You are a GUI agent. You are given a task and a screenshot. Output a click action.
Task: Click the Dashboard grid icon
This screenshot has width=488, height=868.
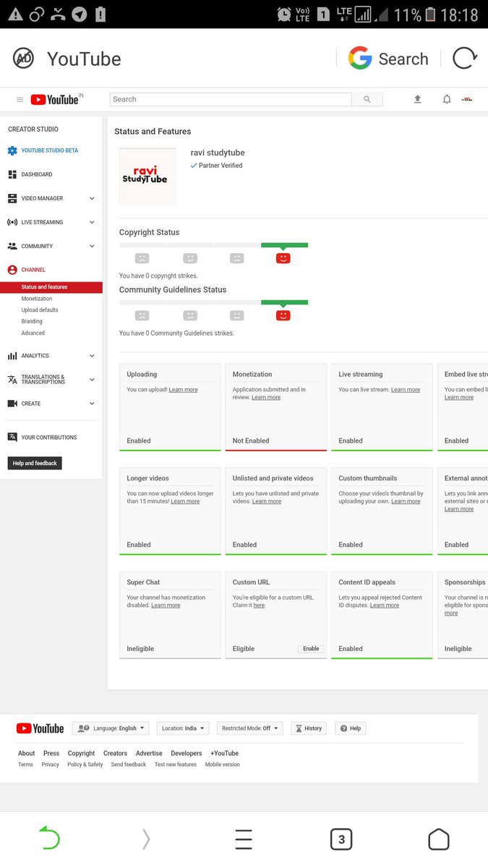pos(12,174)
